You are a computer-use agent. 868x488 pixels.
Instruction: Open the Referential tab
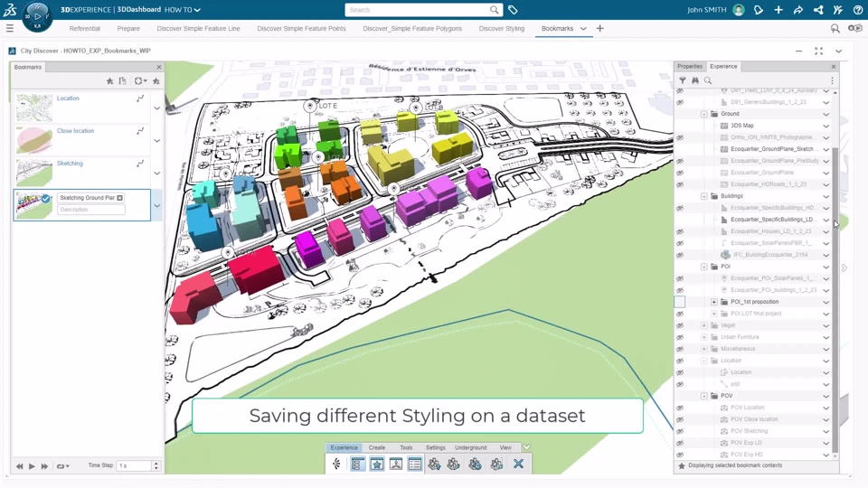(85, 28)
